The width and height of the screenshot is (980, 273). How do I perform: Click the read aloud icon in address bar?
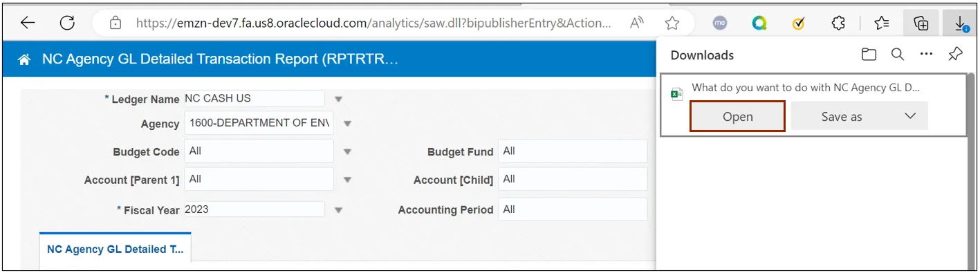638,23
